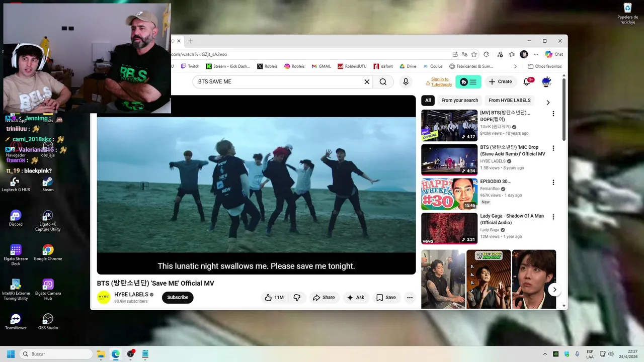The width and height of the screenshot is (644, 362).
Task: Open the Drive bookmark
Action: [x=408, y=66]
